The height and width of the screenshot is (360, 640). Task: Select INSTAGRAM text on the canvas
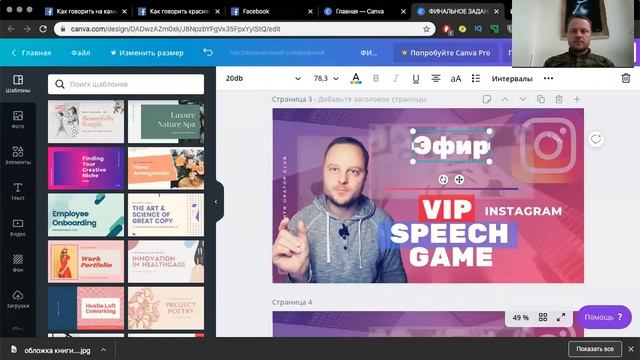coord(523,211)
